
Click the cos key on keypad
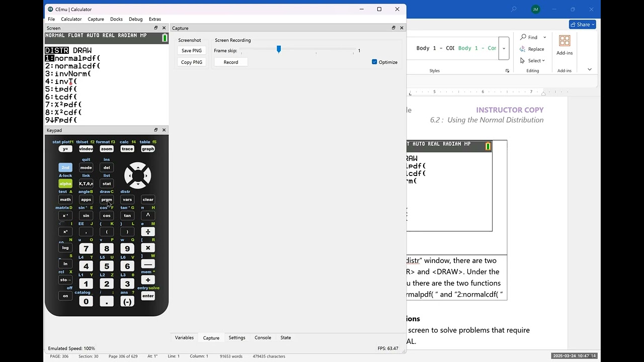point(107,216)
